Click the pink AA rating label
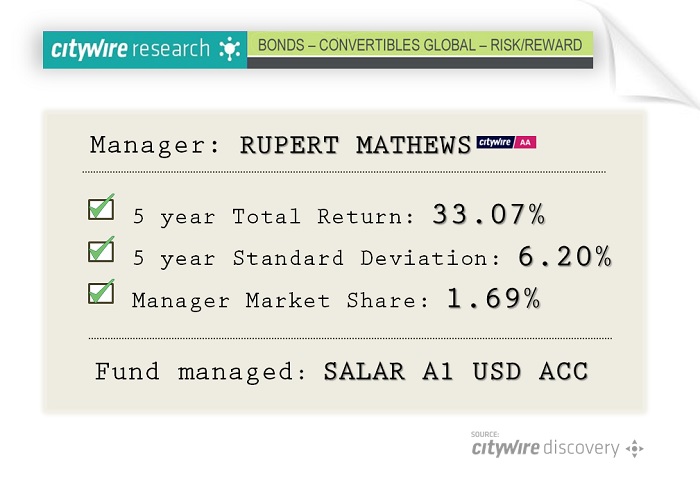The height and width of the screenshot is (480, 700). (x=525, y=142)
